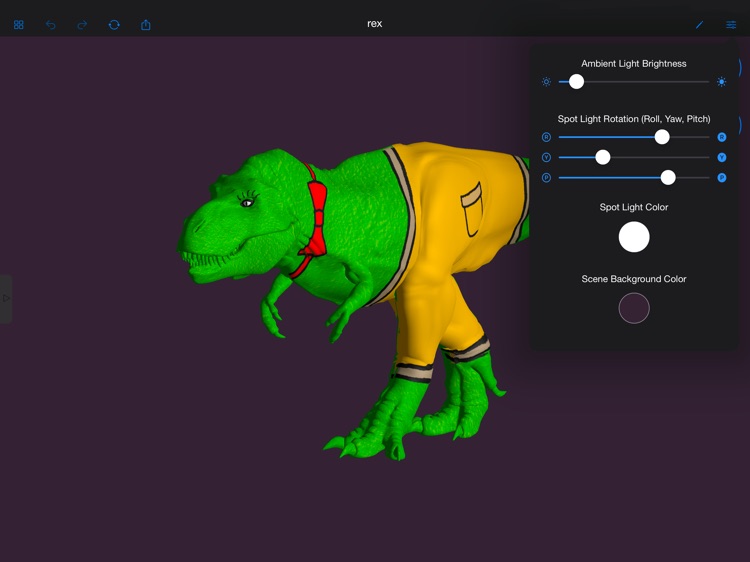Expand the left side panel handle
Screen dimensions: 750x562
[x=6, y=298]
